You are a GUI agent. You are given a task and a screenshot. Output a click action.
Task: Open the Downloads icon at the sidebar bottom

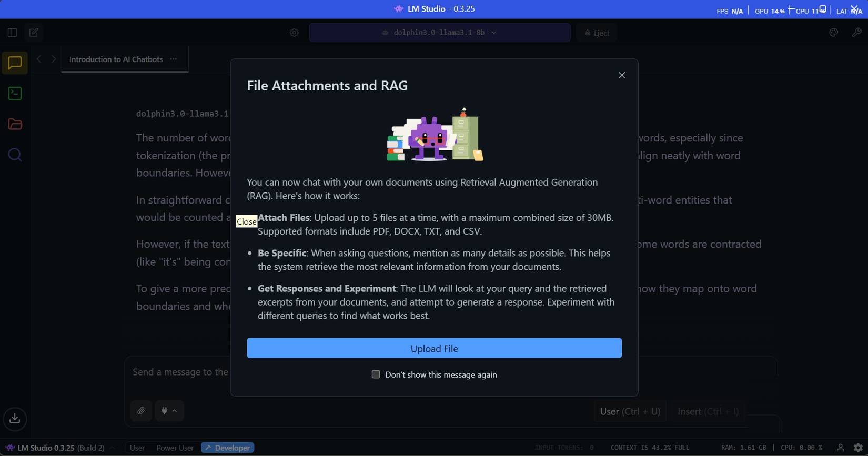[x=15, y=419]
